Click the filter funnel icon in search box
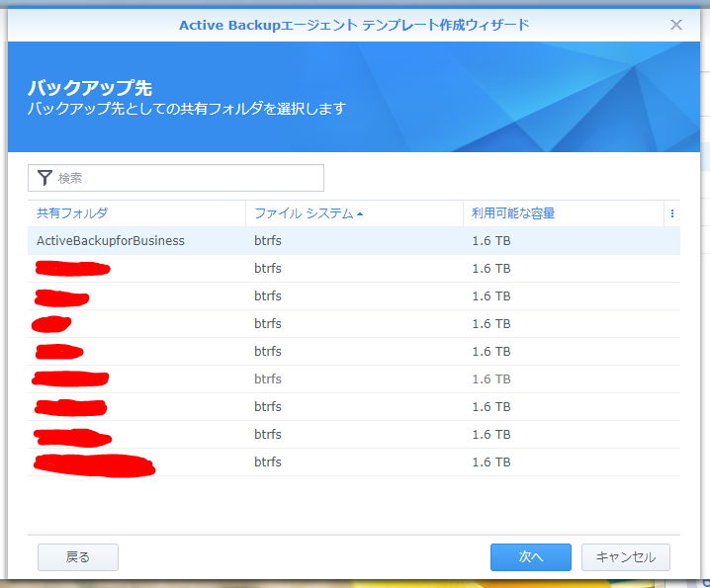Viewport: 710px width, 588px height. pos(44,178)
